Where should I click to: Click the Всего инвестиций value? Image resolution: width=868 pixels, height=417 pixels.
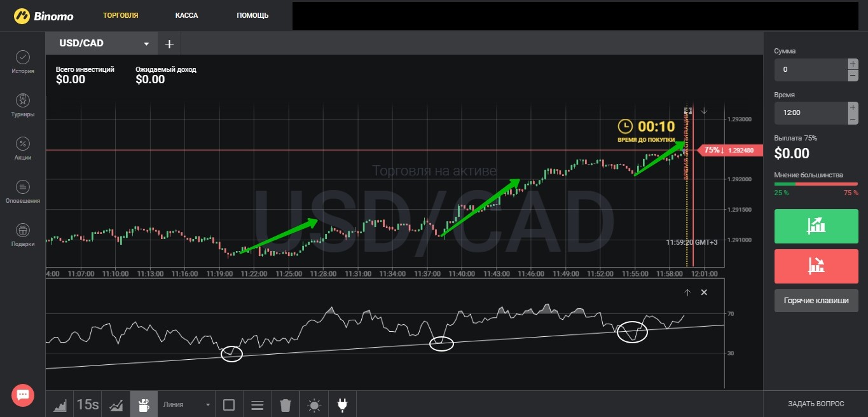point(71,79)
